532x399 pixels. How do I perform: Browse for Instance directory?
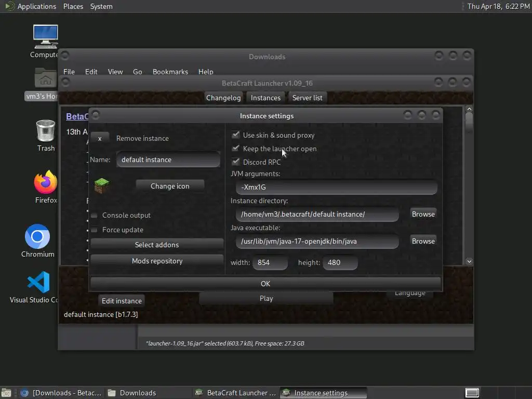click(x=423, y=214)
